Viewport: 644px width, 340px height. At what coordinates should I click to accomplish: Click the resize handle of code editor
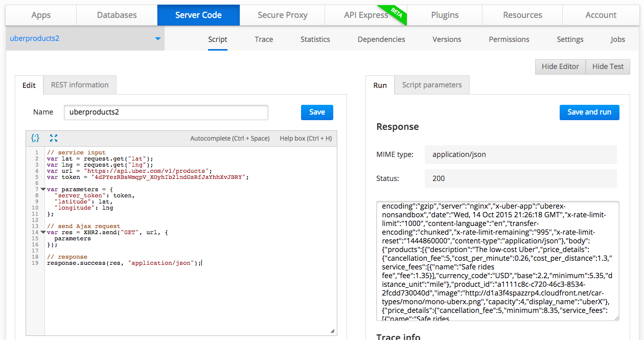[x=332, y=331]
